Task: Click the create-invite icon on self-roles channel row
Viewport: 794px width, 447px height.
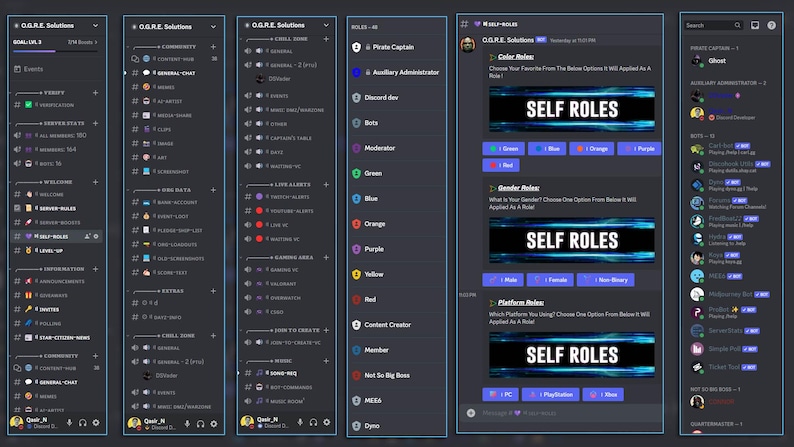Action: coord(87,236)
